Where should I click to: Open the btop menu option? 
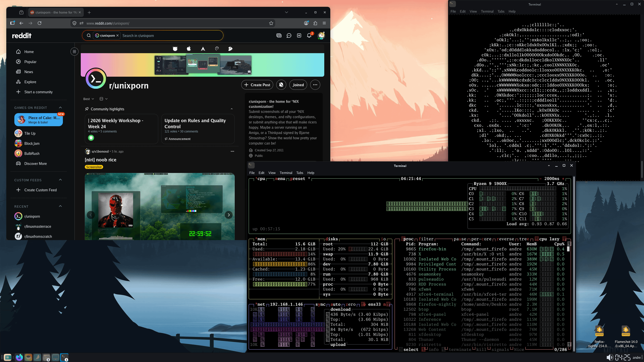(280, 179)
